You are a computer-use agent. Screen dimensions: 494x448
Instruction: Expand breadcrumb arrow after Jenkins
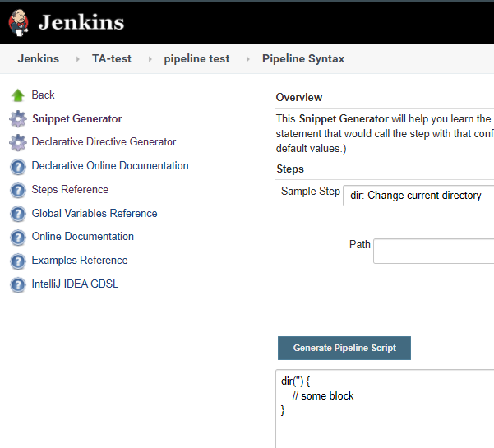coord(77,59)
